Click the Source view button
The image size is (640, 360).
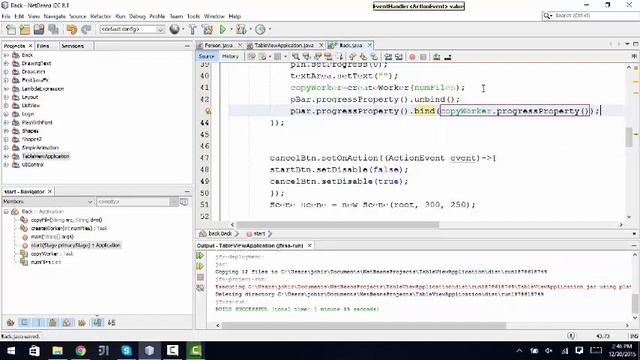207,57
